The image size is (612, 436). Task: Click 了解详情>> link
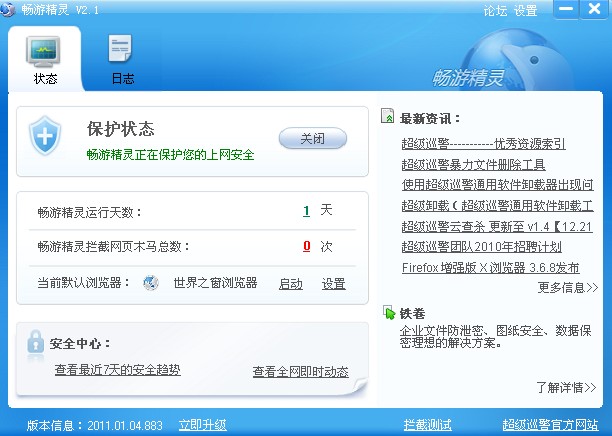(566, 387)
